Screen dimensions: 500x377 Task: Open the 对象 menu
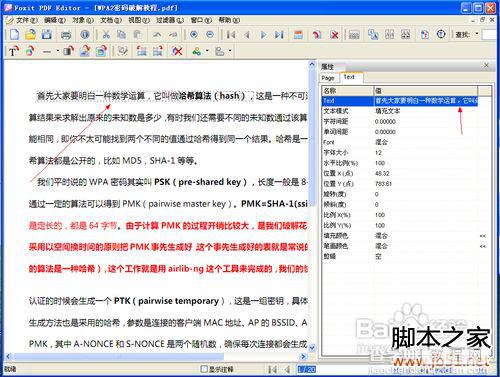point(83,20)
